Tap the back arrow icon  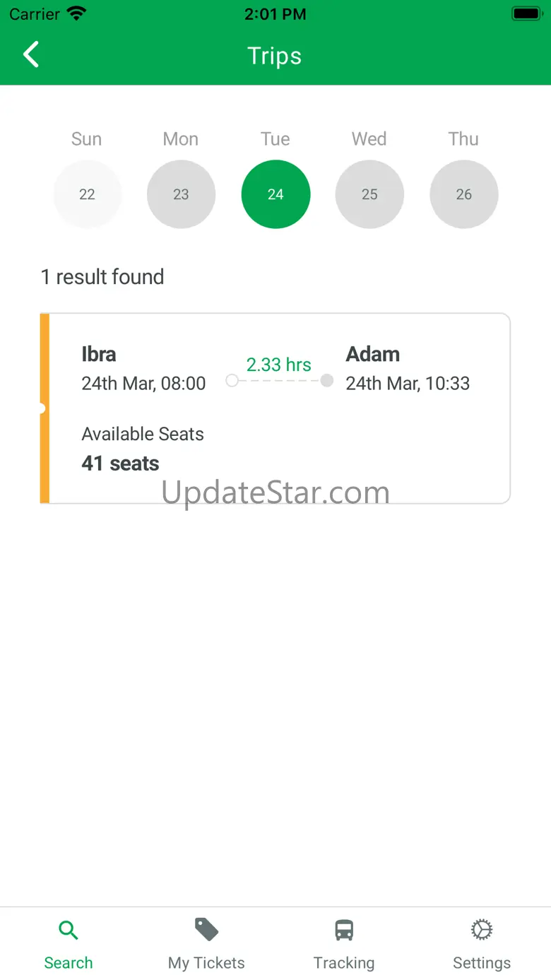click(31, 54)
